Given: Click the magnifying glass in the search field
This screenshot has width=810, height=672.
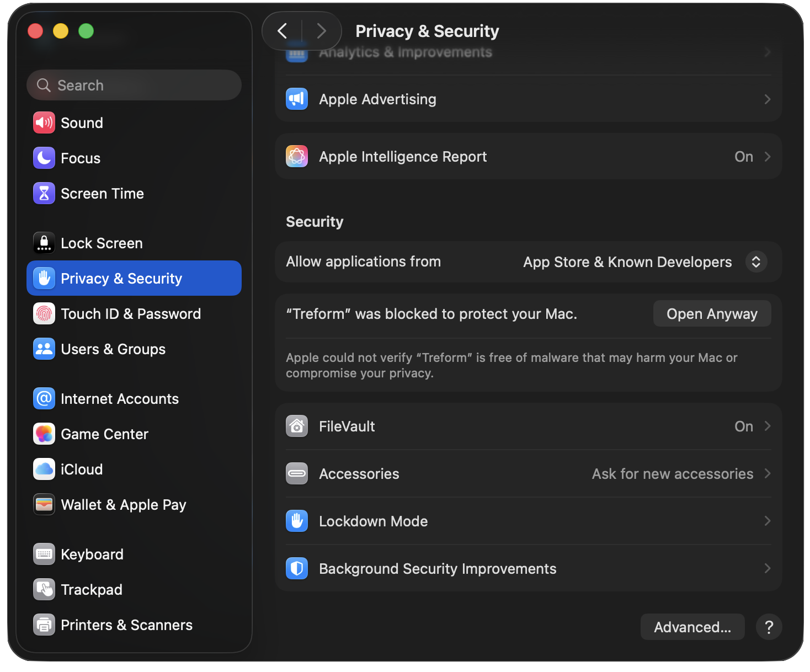Looking at the screenshot, I should pos(44,85).
